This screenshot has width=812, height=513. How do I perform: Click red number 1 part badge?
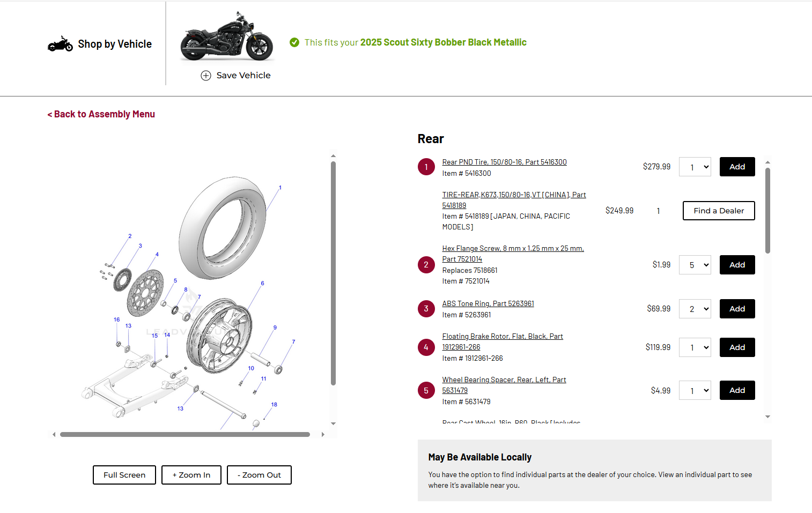coord(426,167)
